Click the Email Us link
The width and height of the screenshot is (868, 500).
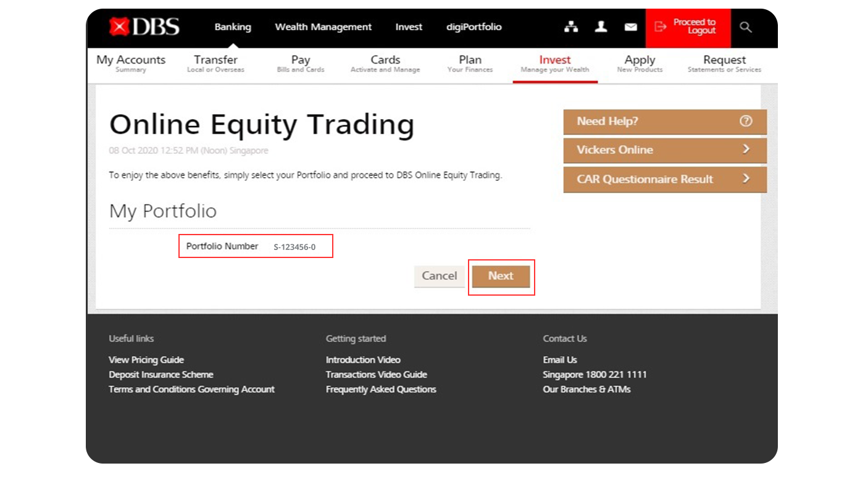tap(560, 360)
